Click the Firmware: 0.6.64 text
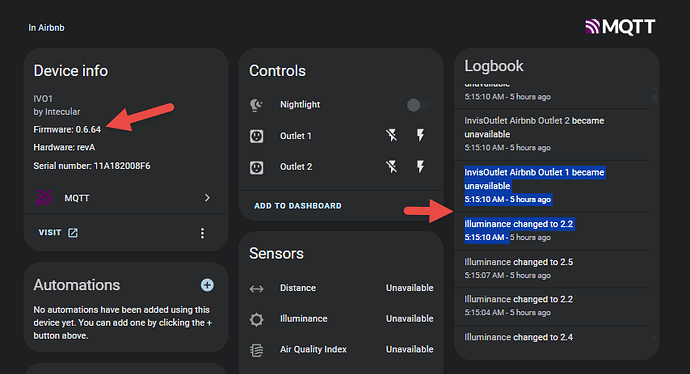Image resolution: width=690 pixels, height=374 pixels. click(x=67, y=129)
